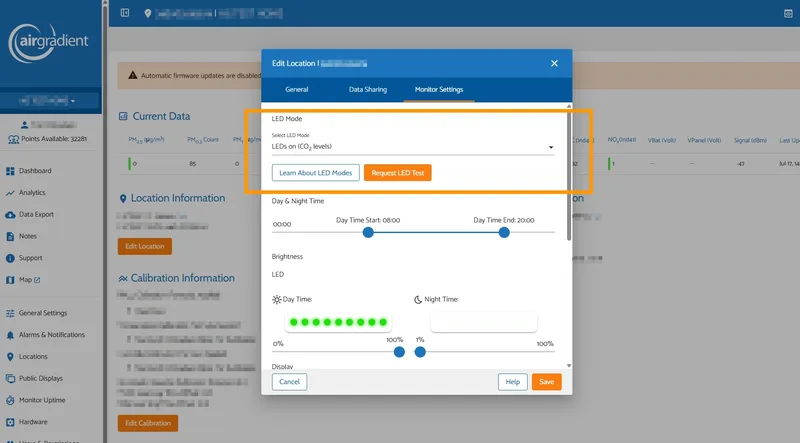Click the Location Information pin icon
Viewport: 800px width, 443px height.
(123, 198)
